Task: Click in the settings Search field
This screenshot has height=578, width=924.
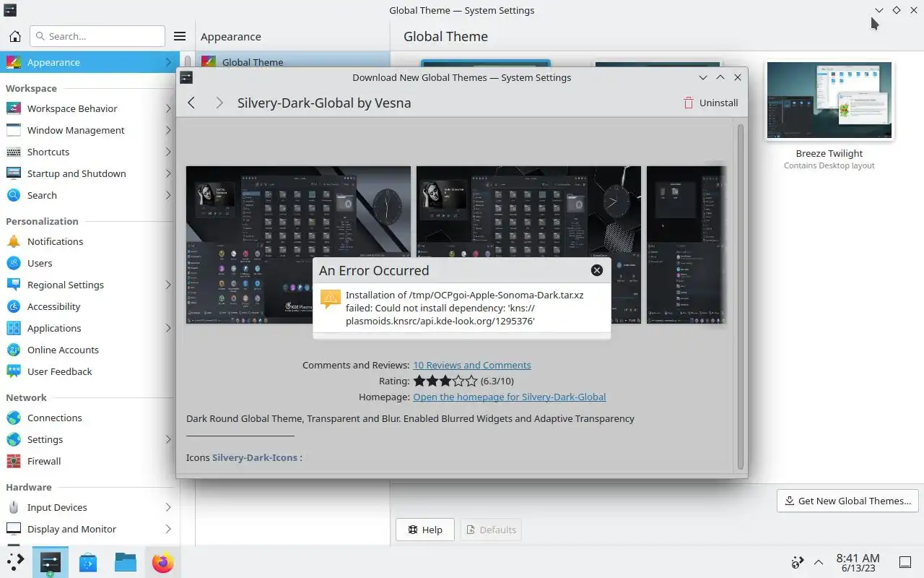Action: [x=97, y=36]
